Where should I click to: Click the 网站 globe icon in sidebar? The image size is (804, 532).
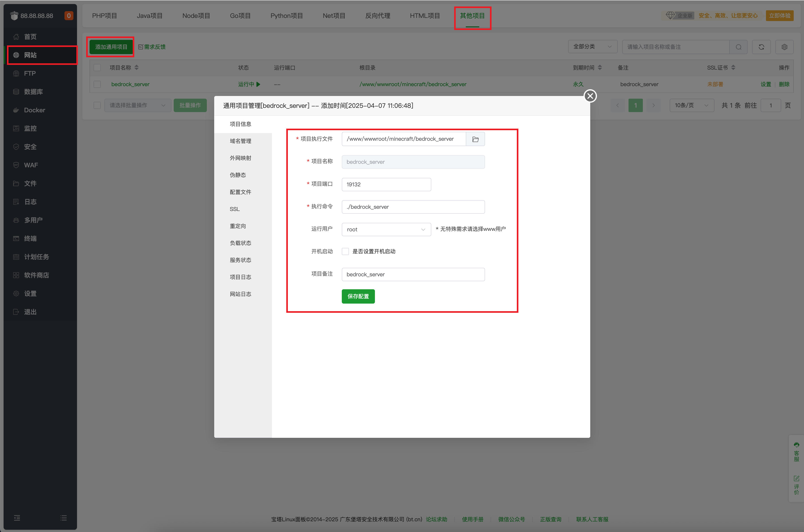(16, 55)
